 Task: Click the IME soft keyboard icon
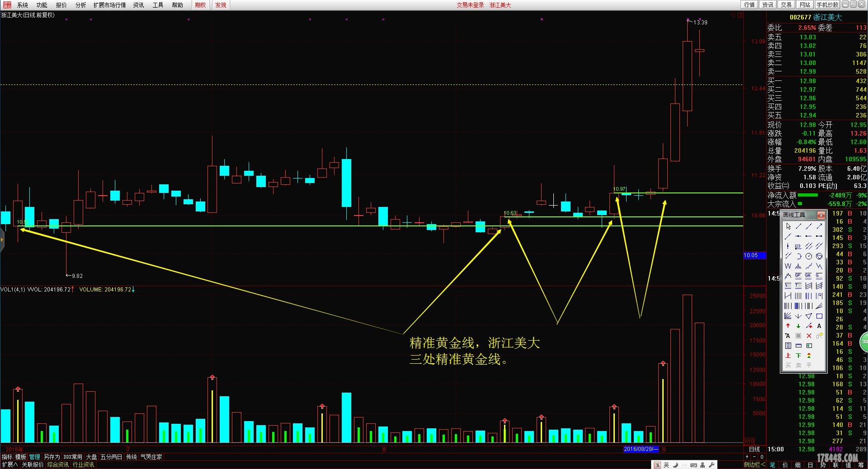[693, 465]
